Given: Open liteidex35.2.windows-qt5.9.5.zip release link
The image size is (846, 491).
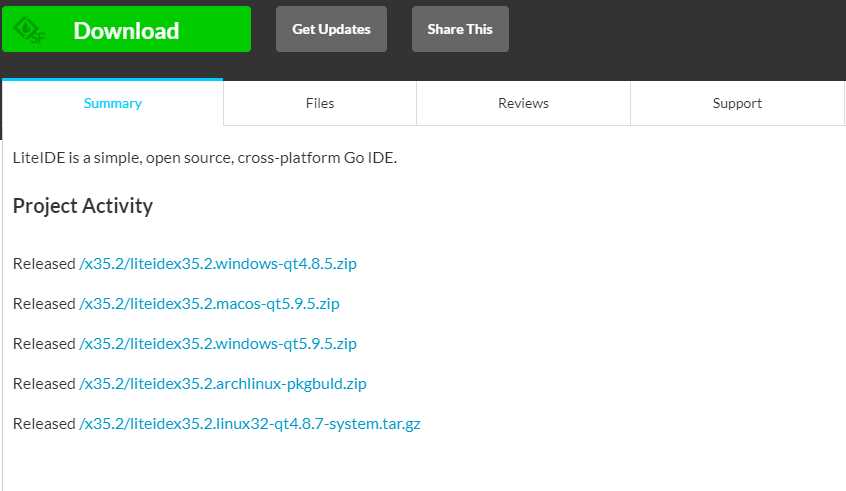Looking at the screenshot, I should pyautogui.click(x=218, y=344).
